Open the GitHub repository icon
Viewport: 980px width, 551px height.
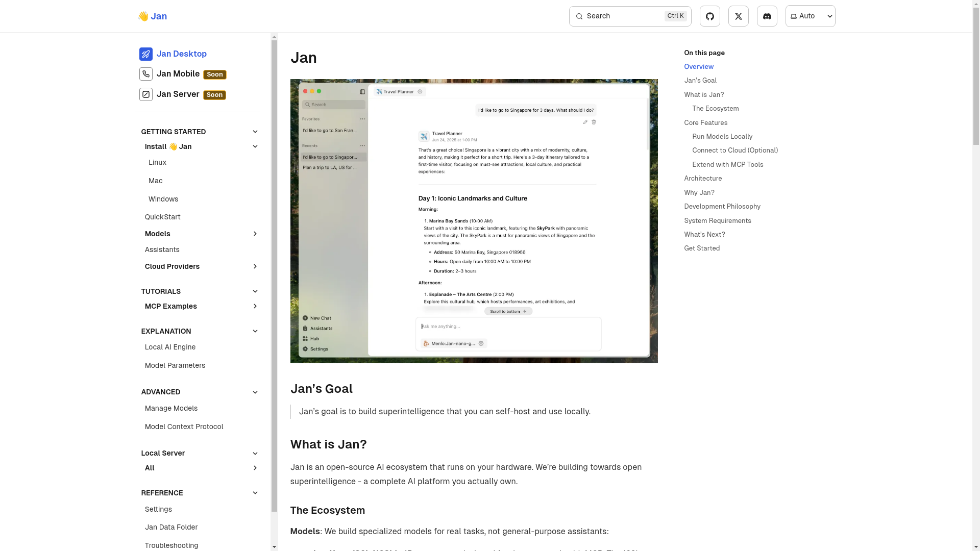point(709,16)
